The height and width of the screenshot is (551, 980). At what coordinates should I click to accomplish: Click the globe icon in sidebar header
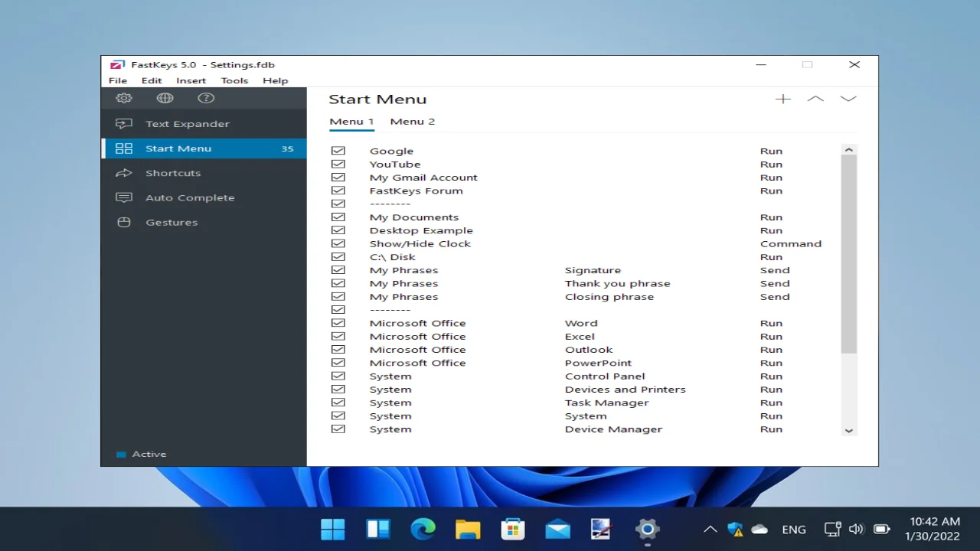165,98
